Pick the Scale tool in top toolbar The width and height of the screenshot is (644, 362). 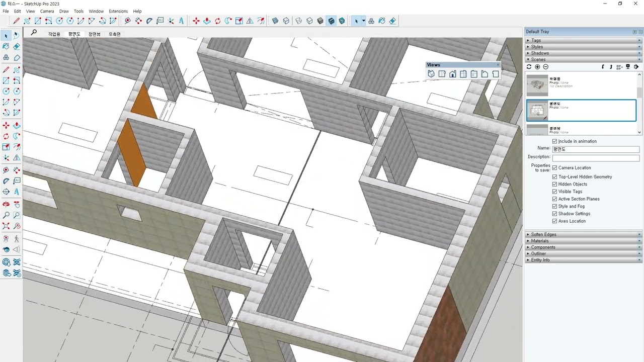[239, 21]
